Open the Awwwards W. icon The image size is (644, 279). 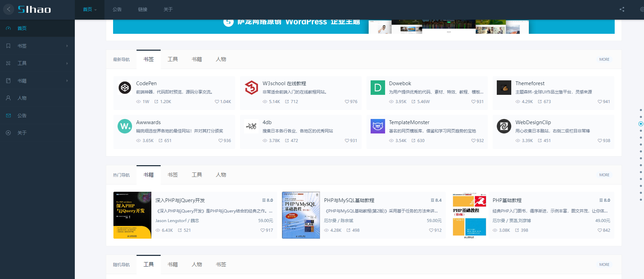click(125, 127)
